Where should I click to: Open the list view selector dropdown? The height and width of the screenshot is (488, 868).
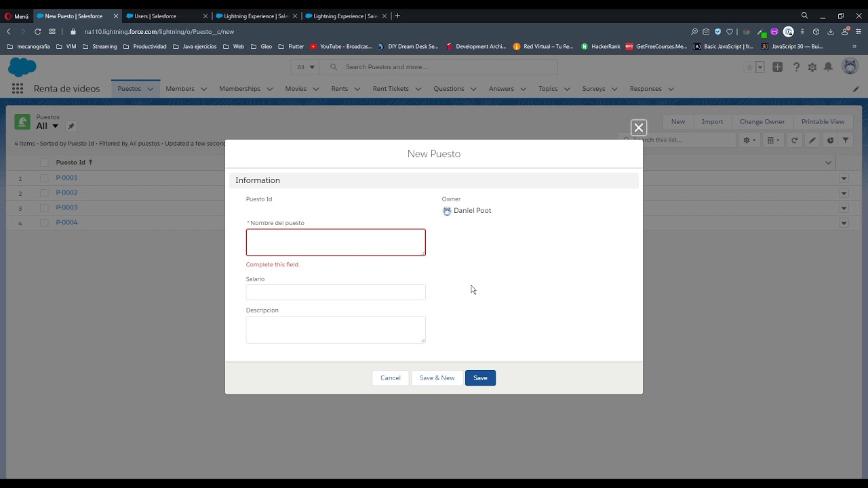pos(56,126)
